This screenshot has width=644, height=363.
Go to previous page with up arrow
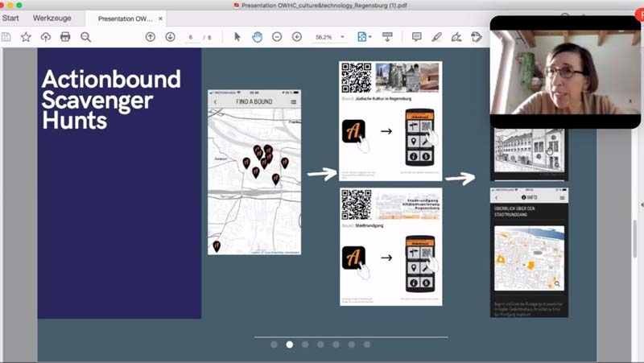coord(151,37)
